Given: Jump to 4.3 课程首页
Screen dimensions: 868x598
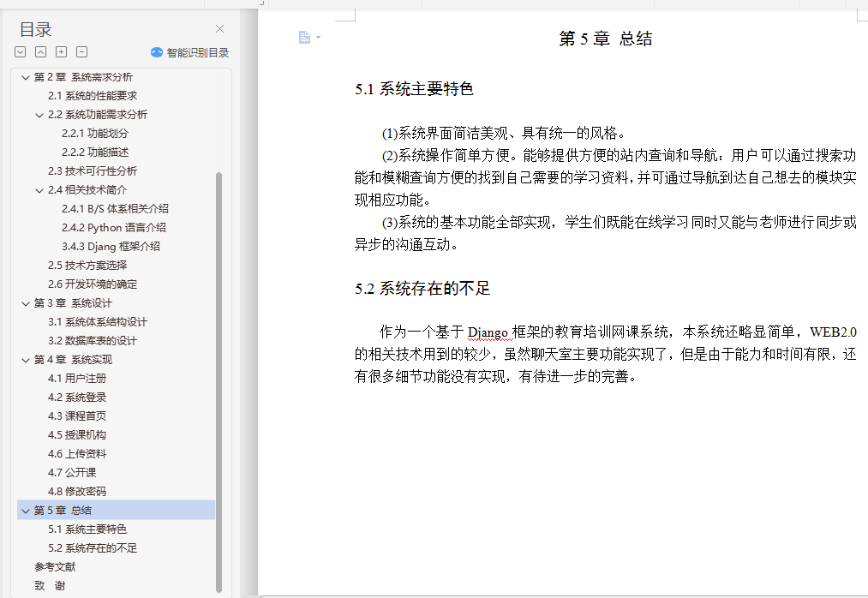Looking at the screenshot, I should point(77,416).
